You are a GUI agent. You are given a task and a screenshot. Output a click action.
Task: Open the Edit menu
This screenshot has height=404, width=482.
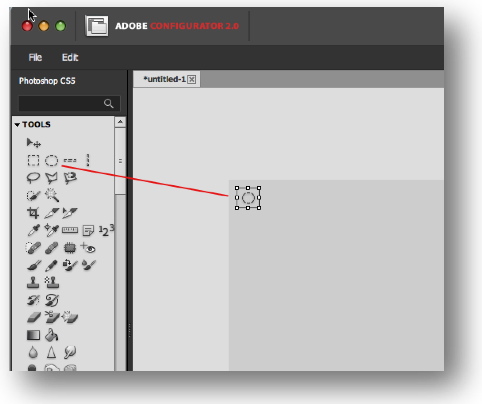point(70,58)
